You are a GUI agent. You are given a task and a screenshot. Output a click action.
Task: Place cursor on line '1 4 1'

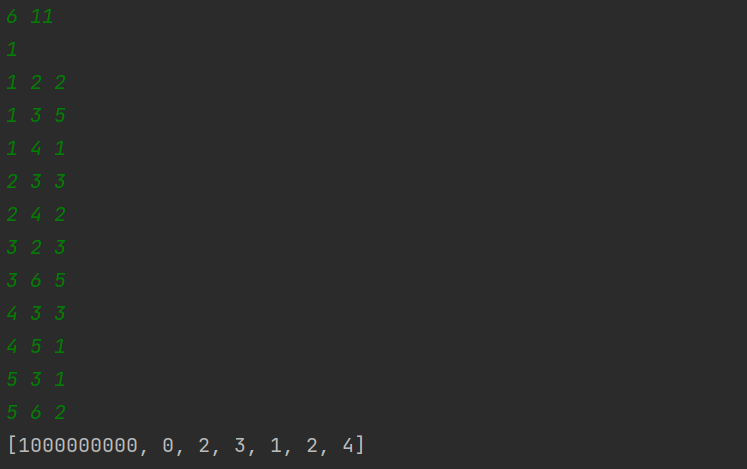36,148
